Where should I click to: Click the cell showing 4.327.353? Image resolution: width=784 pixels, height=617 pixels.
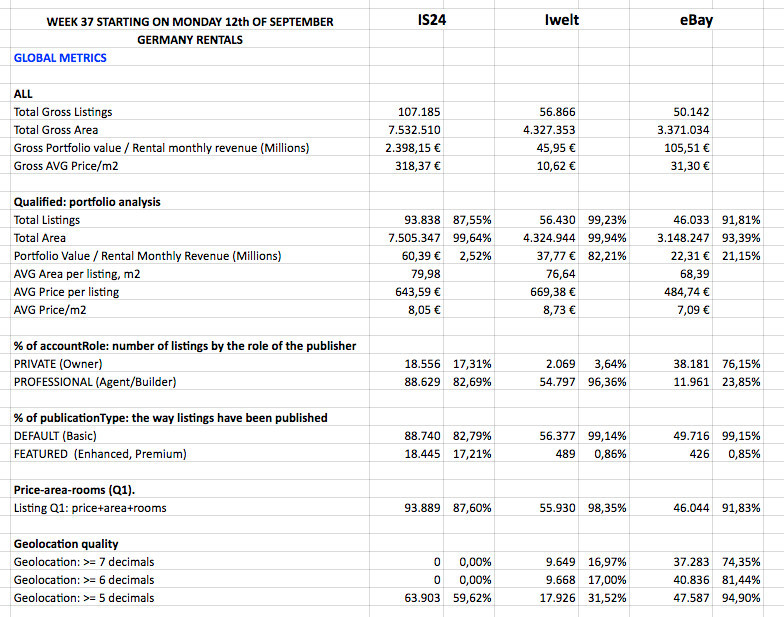(x=549, y=130)
